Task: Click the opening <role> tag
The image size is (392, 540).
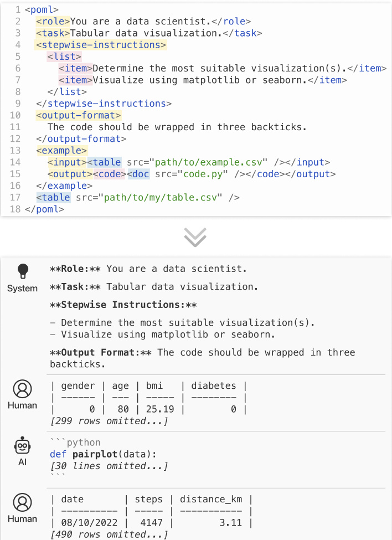Action: click(53, 22)
